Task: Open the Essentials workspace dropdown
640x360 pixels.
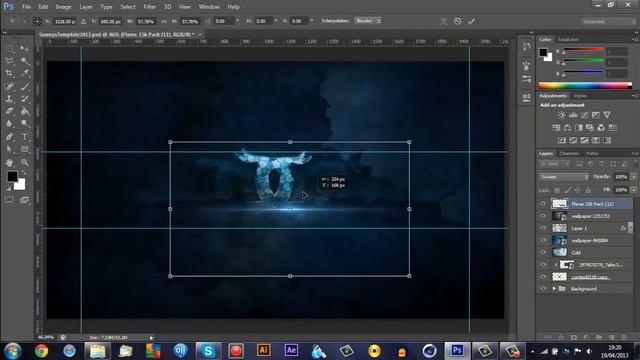Action: pos(608,21)
